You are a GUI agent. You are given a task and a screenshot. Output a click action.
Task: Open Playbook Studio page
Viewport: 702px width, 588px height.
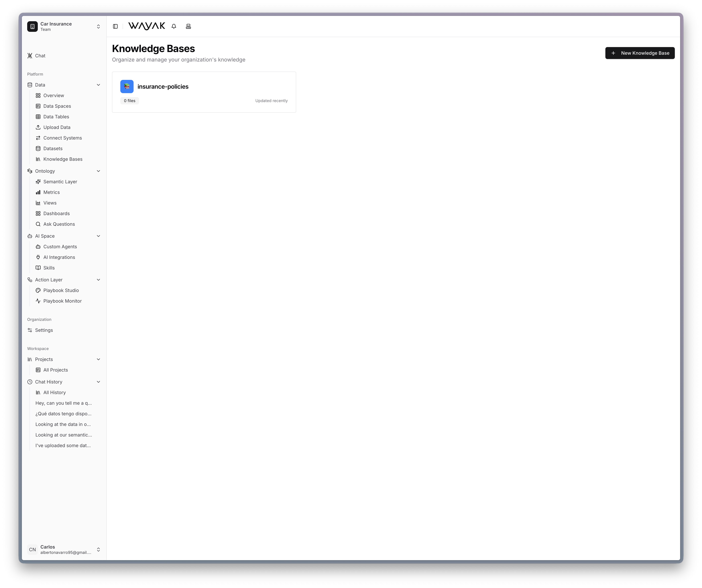pos(61,291)
